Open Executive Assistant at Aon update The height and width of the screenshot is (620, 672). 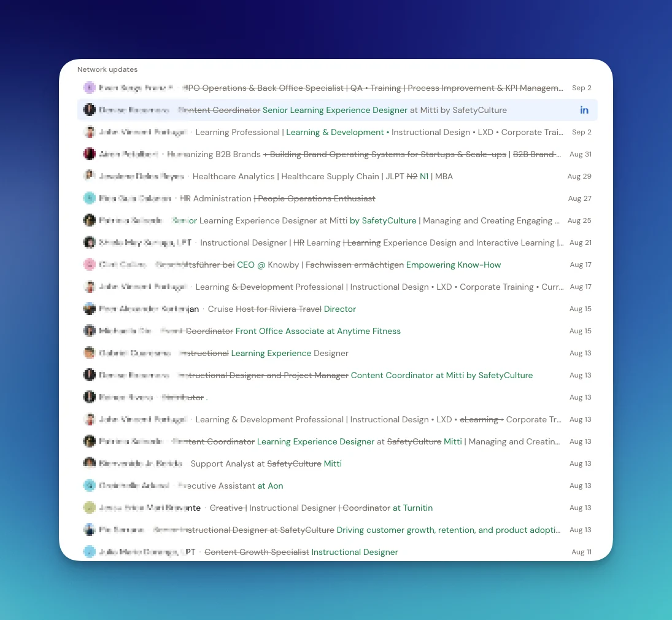pos(338,486)
